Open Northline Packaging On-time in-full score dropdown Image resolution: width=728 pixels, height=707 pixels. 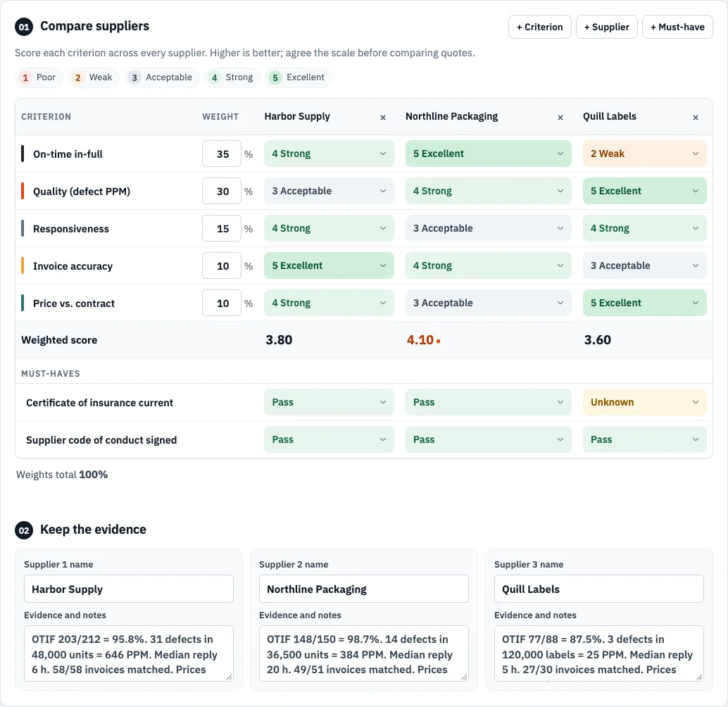pyautogui.click(x=488, y=154)
